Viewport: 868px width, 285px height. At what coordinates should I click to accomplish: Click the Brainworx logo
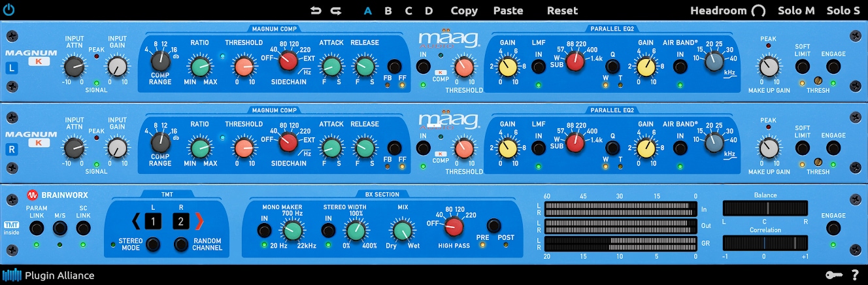[x=58, y=195]
